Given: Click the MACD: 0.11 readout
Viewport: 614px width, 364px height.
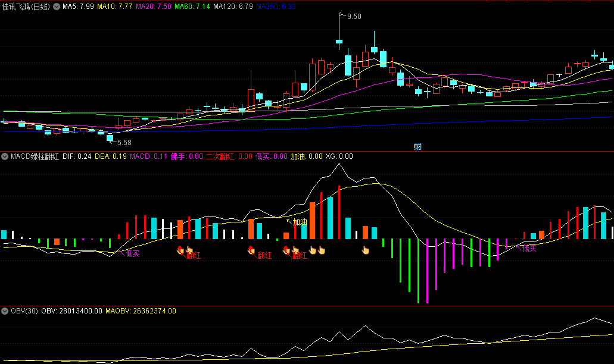Looking at the screenshot, I should pos(148,156).
